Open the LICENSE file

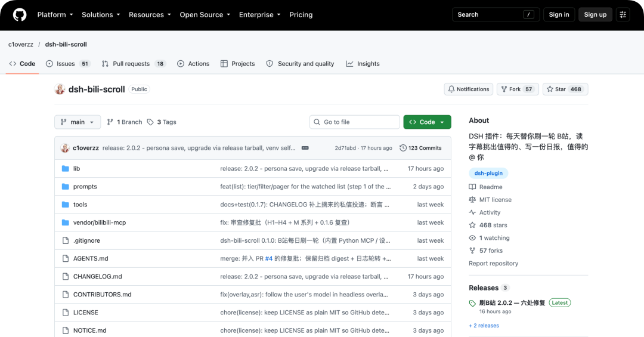point(86,313)
